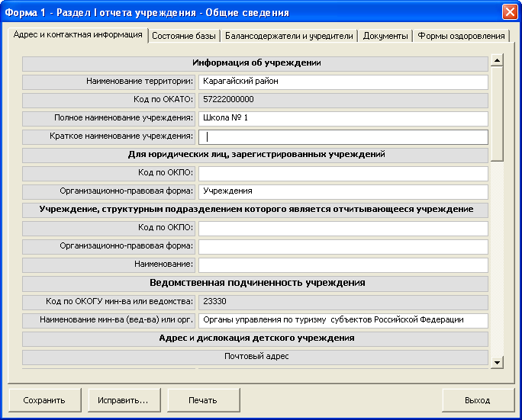Click the Наименование мин-ва (вед-ва) label
This screenshot has height=420, width=522.
tap(108, 321)
